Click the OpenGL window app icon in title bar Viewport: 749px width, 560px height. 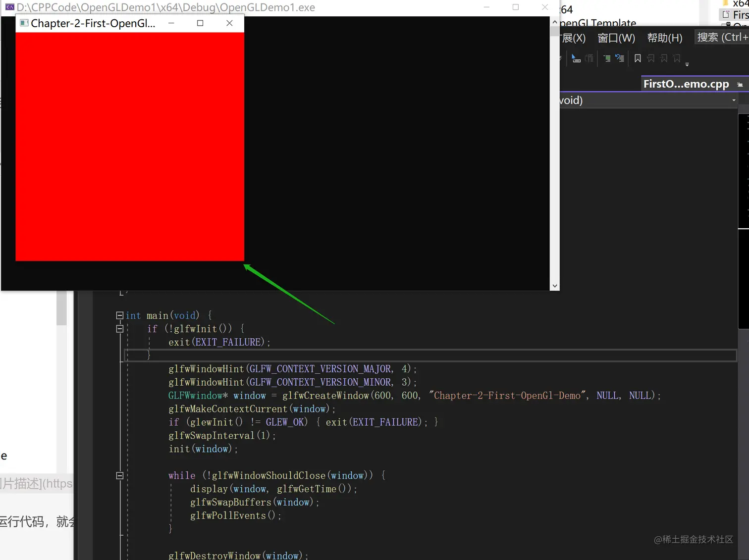pyautogui.click(x=24, y=23)
